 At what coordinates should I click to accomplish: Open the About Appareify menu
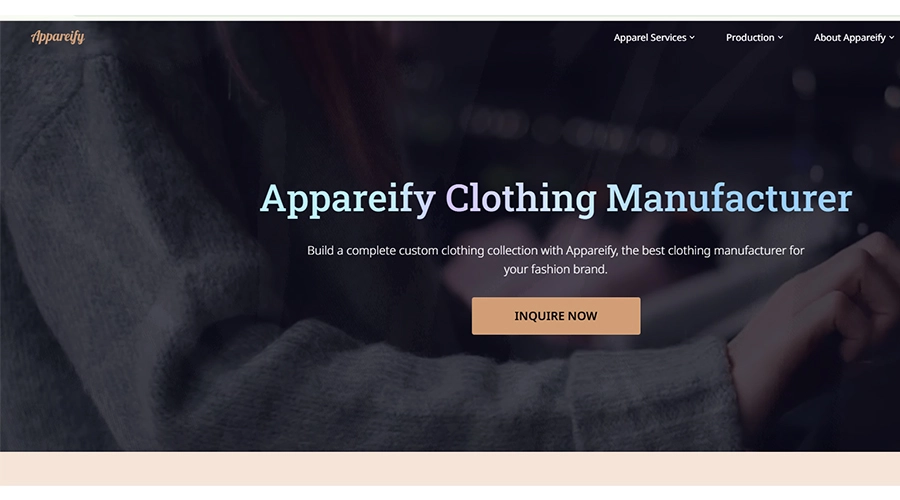click(854, 37)
